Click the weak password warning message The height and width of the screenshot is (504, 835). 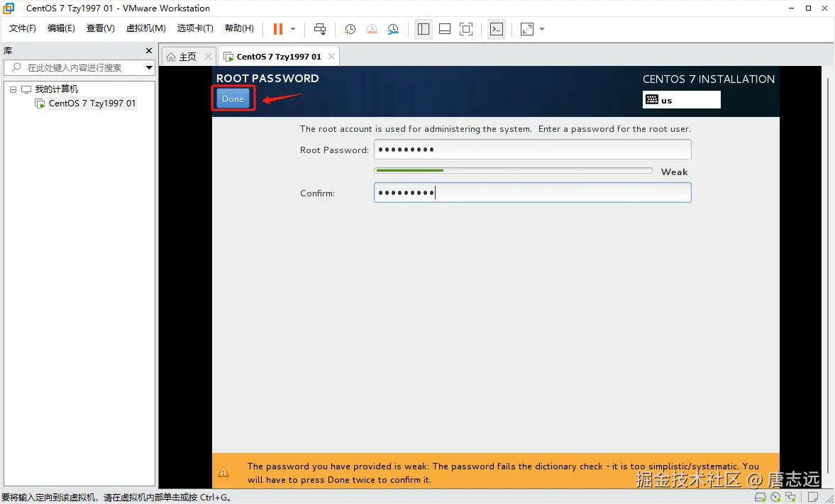[503, 473]
